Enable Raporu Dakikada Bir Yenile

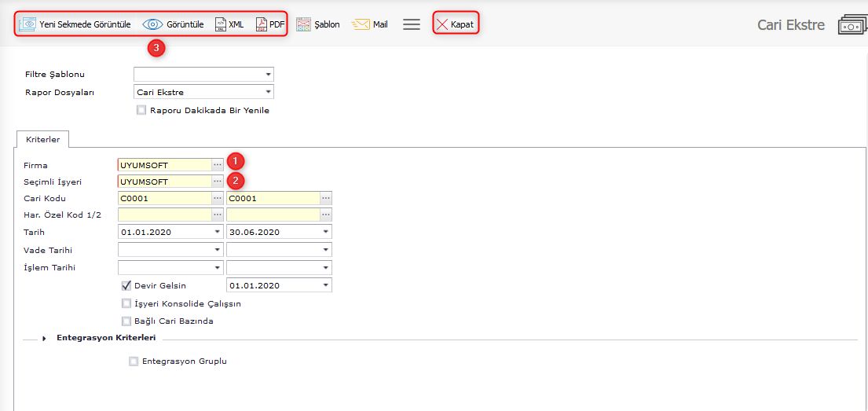click(141, 111)
